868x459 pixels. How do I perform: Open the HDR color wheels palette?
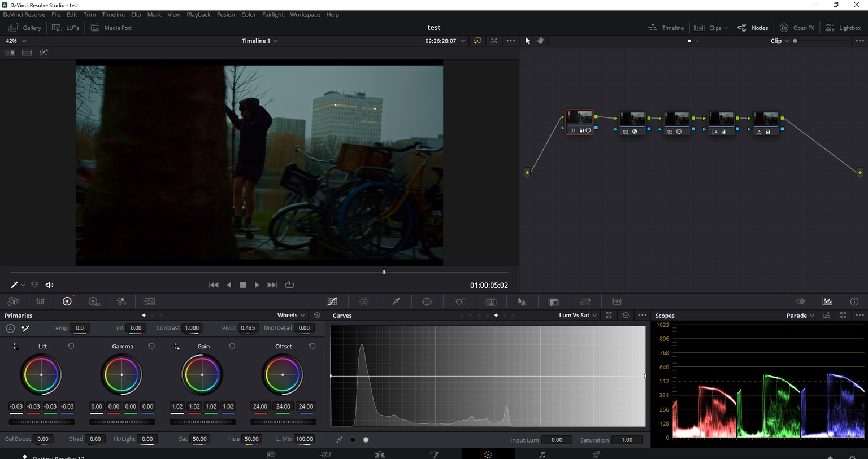click(94, 301)
